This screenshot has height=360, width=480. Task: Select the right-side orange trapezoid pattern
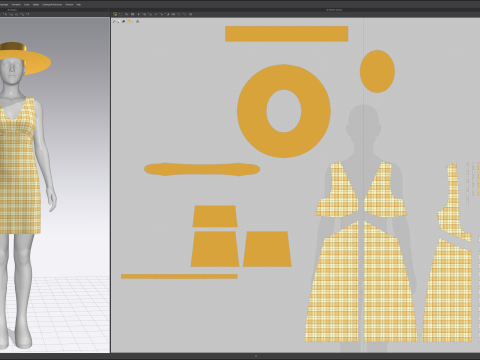click(x=267, y=249)
